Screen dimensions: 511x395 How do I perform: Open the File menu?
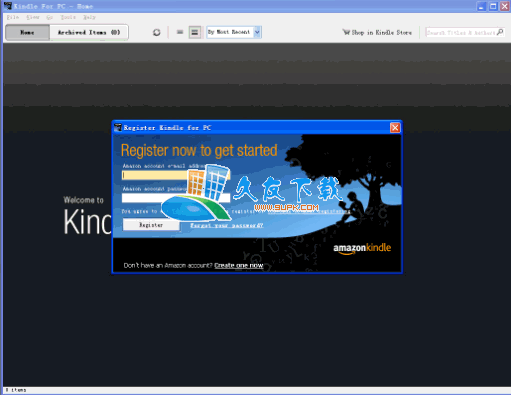pos(13,17)
